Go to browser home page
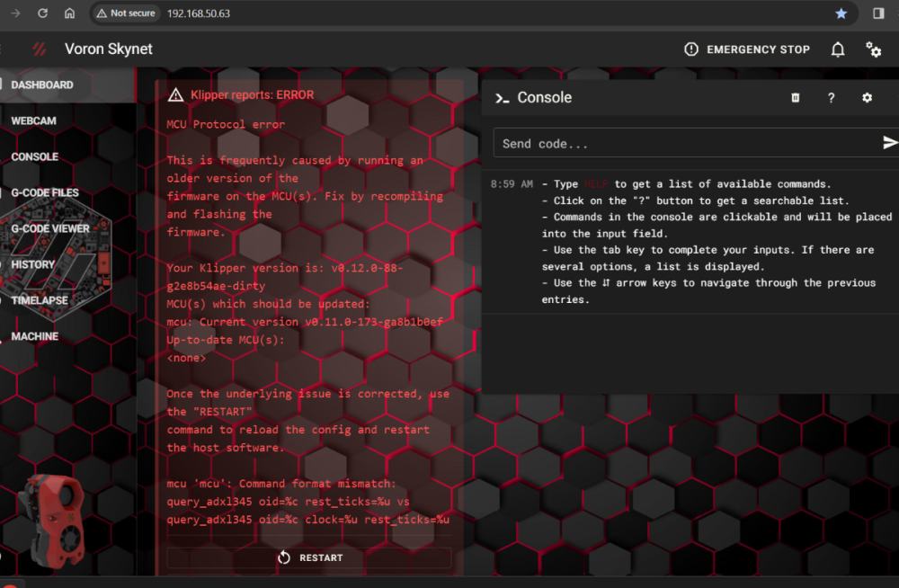Screen dimensions: 899x588 tap(69, 13)
